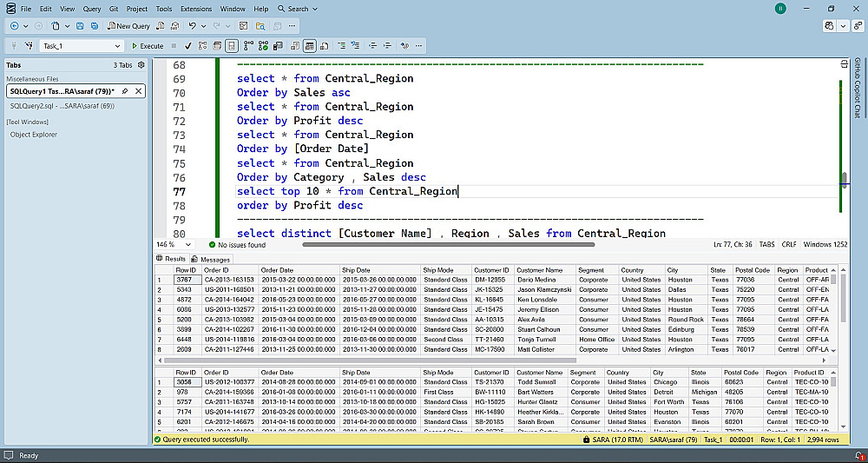
Task: Open the Tabs panel settings gear
Action: [x=141, y=65]
